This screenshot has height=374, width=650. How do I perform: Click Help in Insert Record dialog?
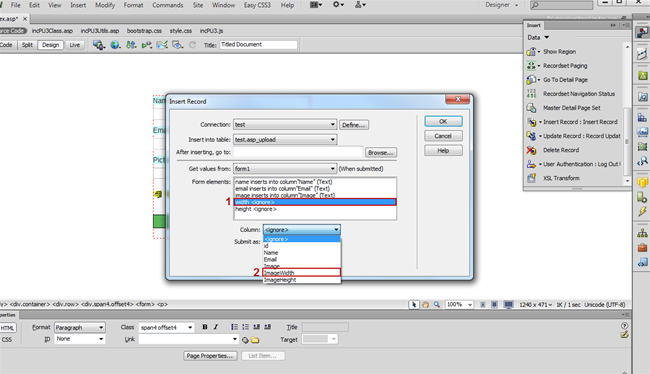(x=443, y=151)
